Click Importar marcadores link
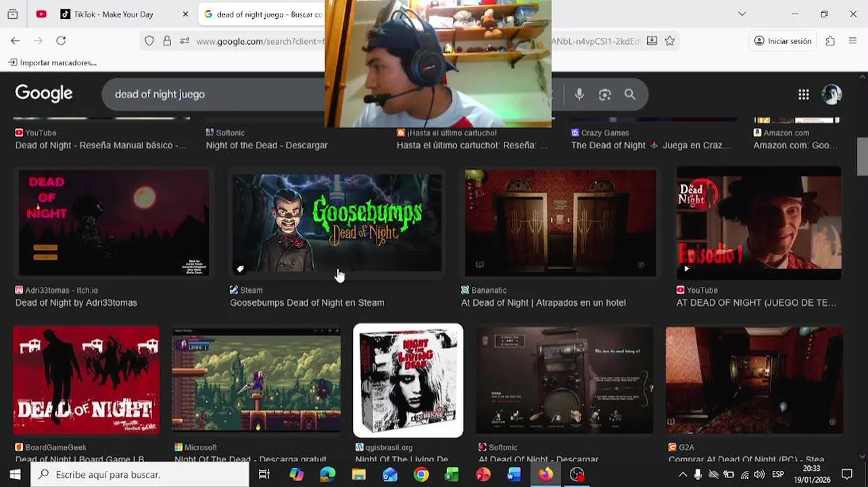Image resolution: width=868 pixels, height=487 pixels. [53, 63]
